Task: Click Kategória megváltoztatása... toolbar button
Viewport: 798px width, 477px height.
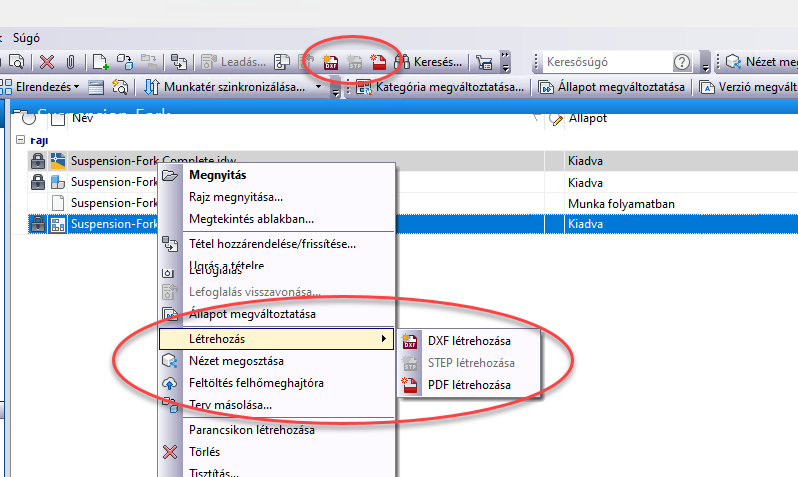Action: pyautogui.click(x=440, y=87)
